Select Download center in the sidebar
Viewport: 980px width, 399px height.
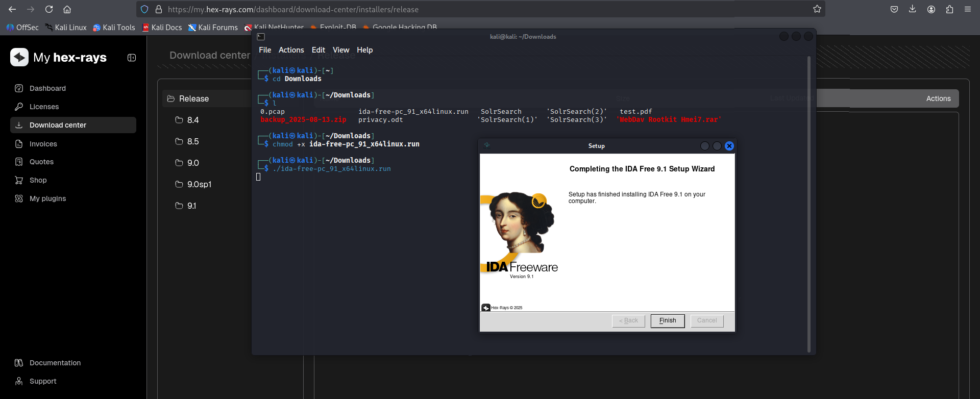pos(73,125)
